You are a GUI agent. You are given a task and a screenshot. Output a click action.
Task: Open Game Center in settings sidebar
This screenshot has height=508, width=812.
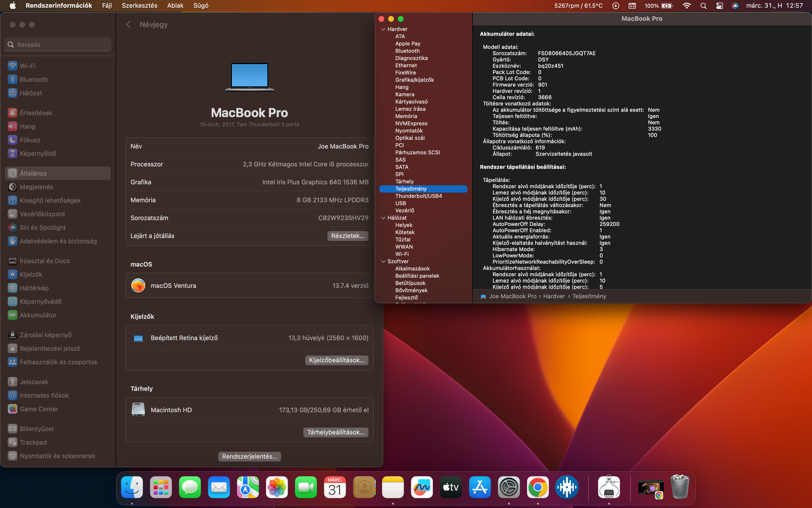(58, 409)
